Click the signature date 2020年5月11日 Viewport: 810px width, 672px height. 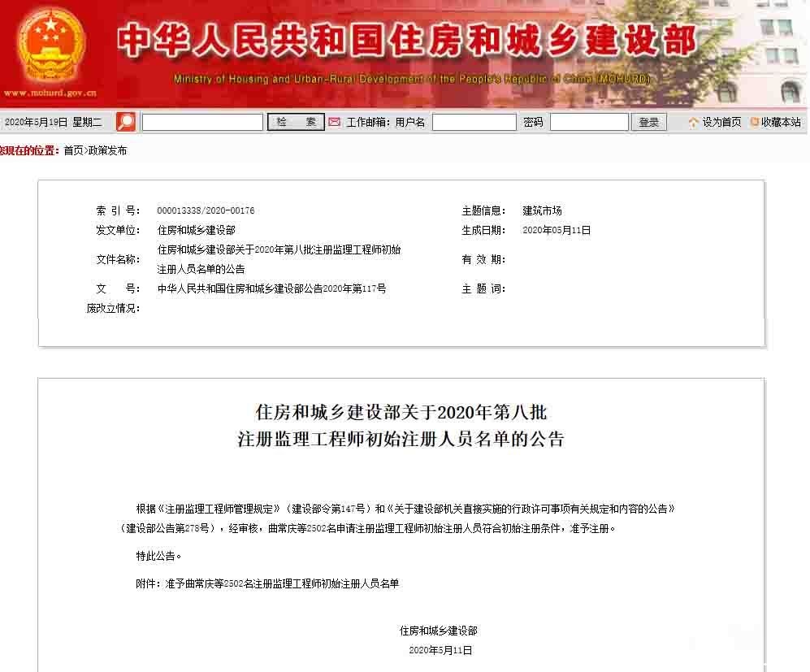point(440,650)
